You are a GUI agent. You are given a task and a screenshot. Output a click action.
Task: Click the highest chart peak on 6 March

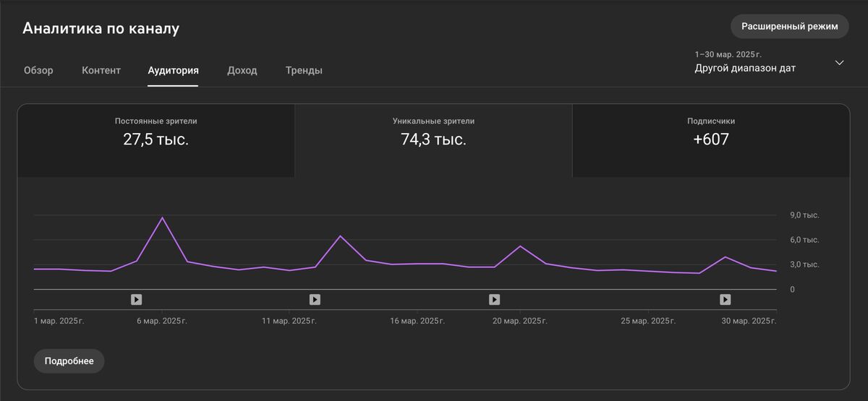coord(162,217)
